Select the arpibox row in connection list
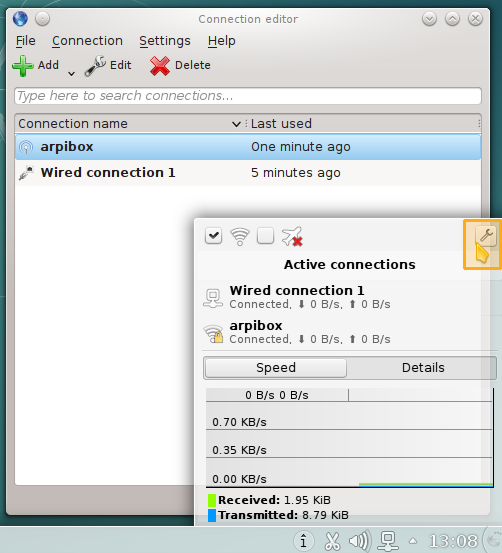Screen dimensions: 502x553 click(x=248, y=147)
